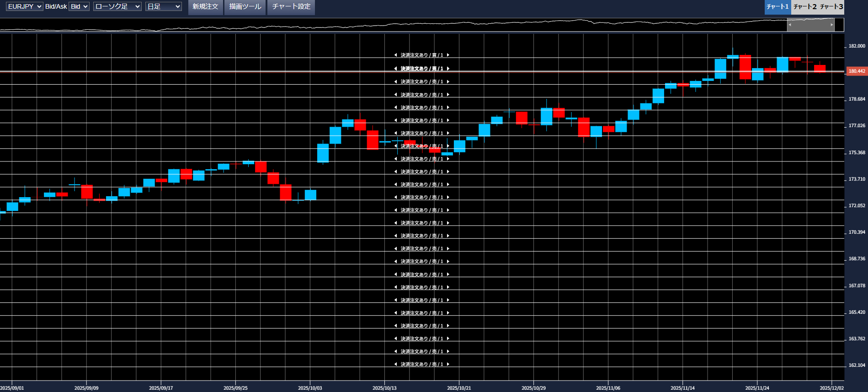Switch to the チャート2 tab
Screen dimensions: 868x392
click(x=804, y=6)
